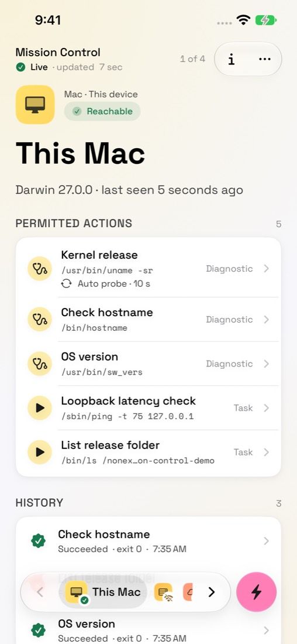297x644 pixels.
Task: Tap the 9:41 clock in status bar
Action: (48, 20)
